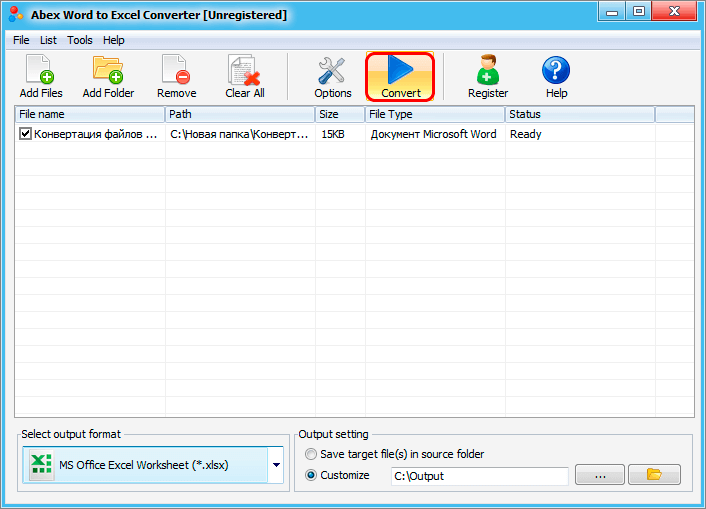Click the C:\Output path field
The height and width of the screenshot is (509, 706).
(480, 476)
